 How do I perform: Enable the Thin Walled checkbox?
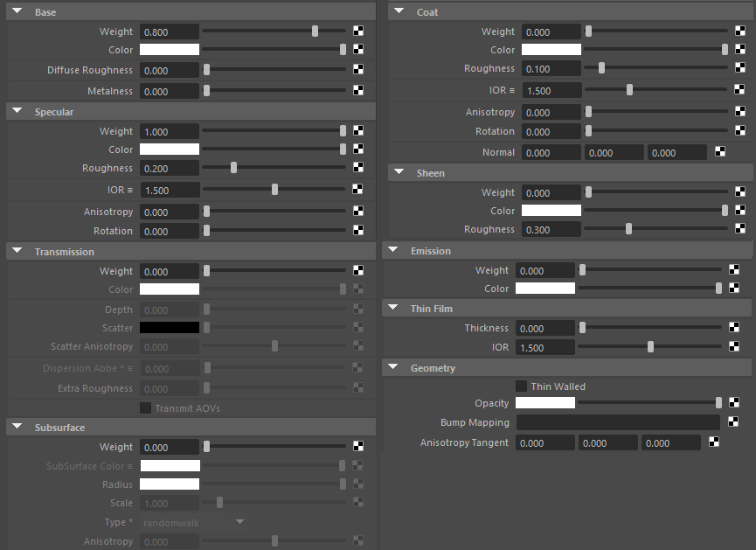521,386
